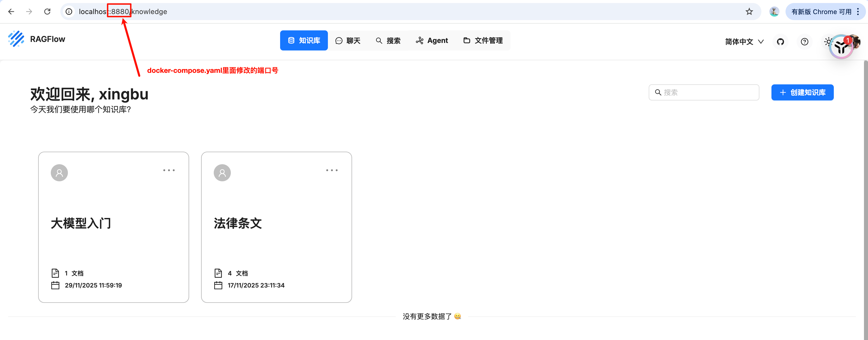Click the avatar on 大模型入门 card
The width and height of the screenshot is (868, 340).
tap(59, 173)
